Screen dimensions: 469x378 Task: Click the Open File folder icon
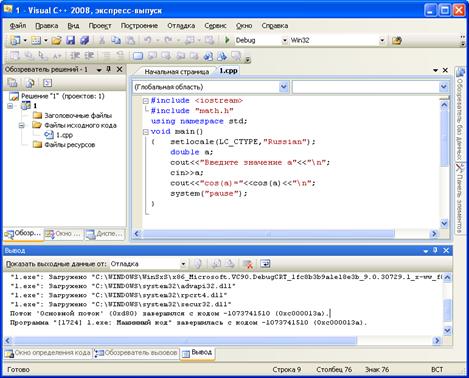click(x=56, y=40)
